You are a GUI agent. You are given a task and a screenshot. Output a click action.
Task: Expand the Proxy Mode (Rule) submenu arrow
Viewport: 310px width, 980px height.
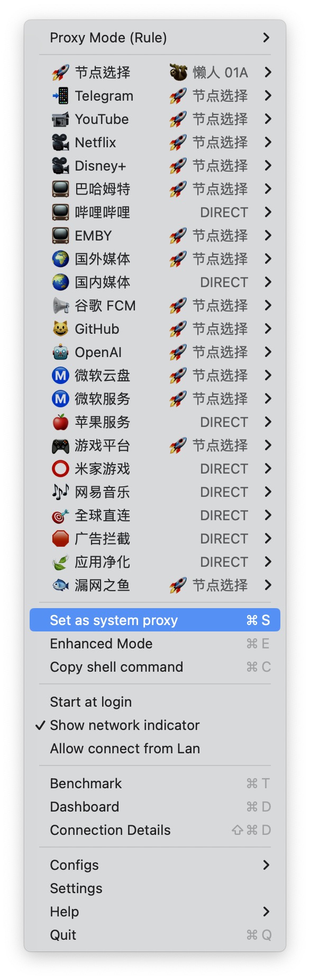[x=266, y=38]
